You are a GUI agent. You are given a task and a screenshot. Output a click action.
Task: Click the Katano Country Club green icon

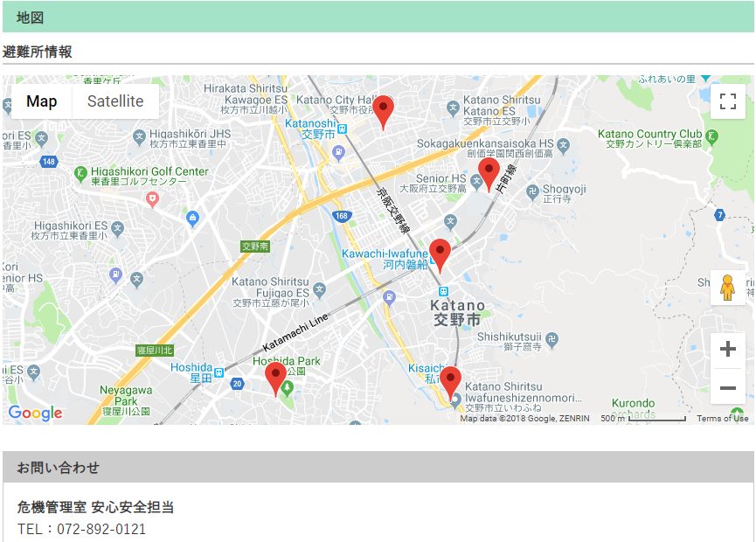[x=711, y=136]
